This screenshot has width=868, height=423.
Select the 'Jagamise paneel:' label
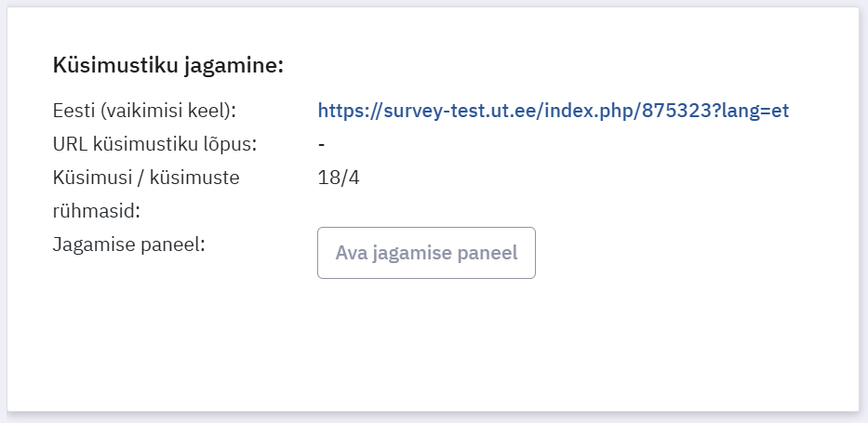click(x=128, y=245)
